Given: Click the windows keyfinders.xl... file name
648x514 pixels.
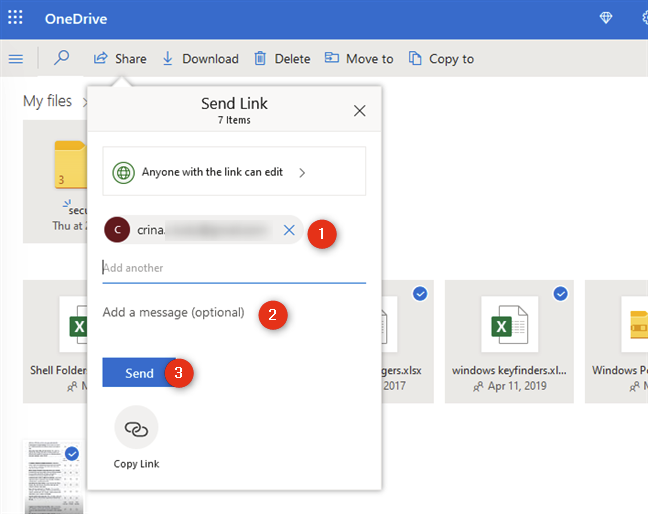Looking at the screenshot, I should pyautogui.click(x=509, y=370).
